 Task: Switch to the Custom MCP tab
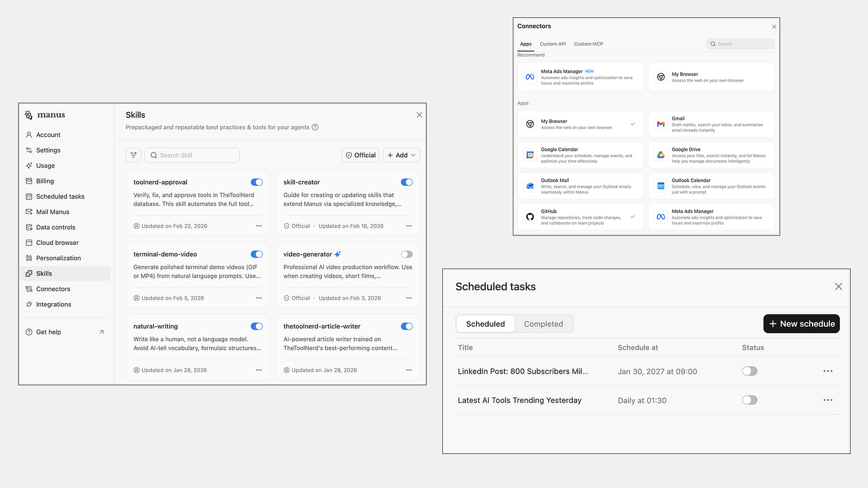pyautogui.click(x=588, y=44)
